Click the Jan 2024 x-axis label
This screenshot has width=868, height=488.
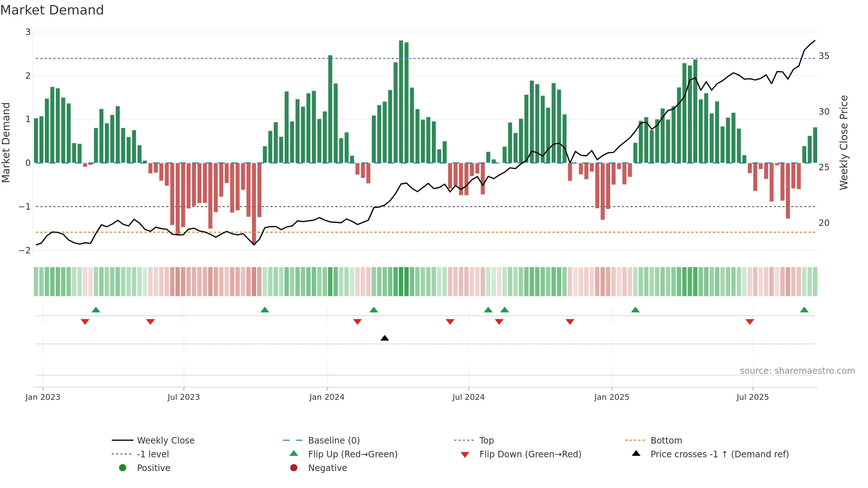[x=327, y=397]
